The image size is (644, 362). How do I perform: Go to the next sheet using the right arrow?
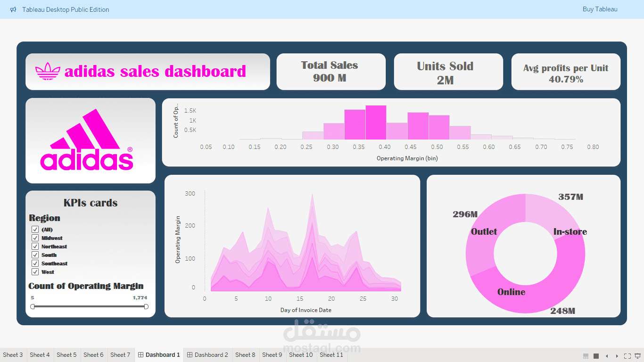[x=617, y=355]
